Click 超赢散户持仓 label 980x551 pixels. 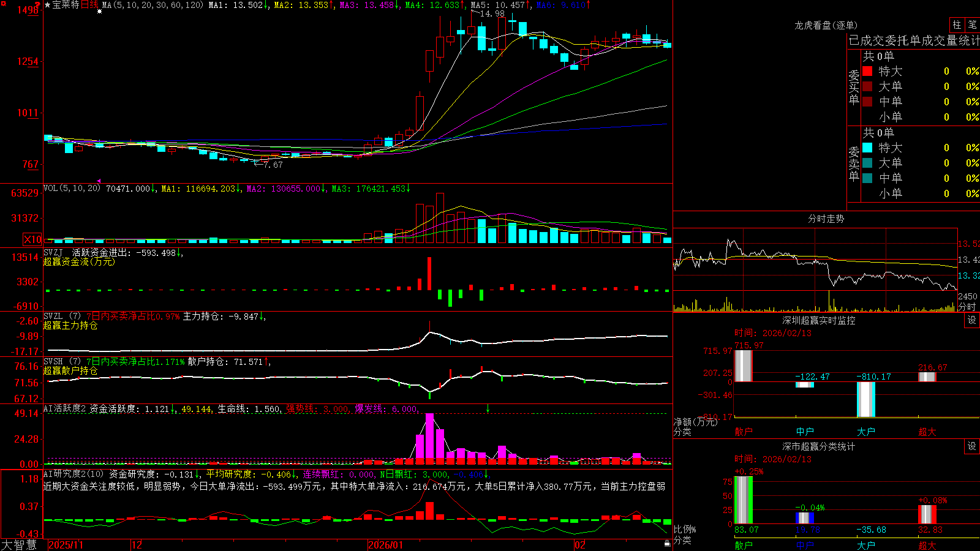point(70,370)
